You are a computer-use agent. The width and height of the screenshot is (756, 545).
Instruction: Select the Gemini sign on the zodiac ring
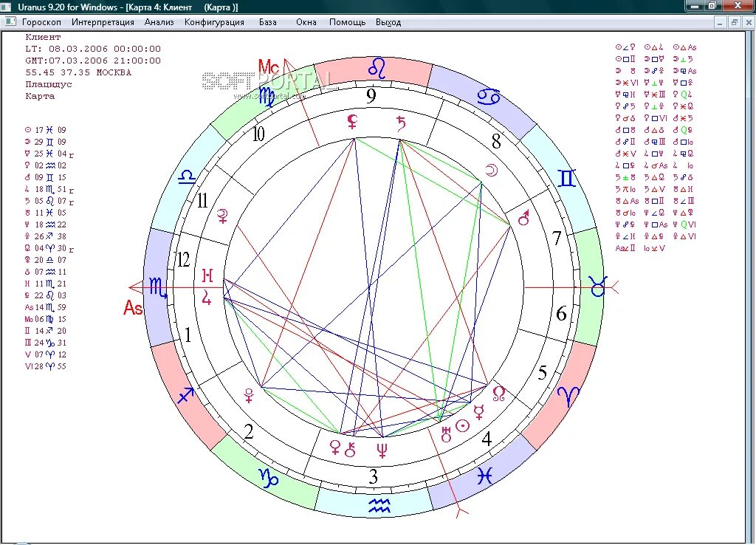(x=566, y=178)
